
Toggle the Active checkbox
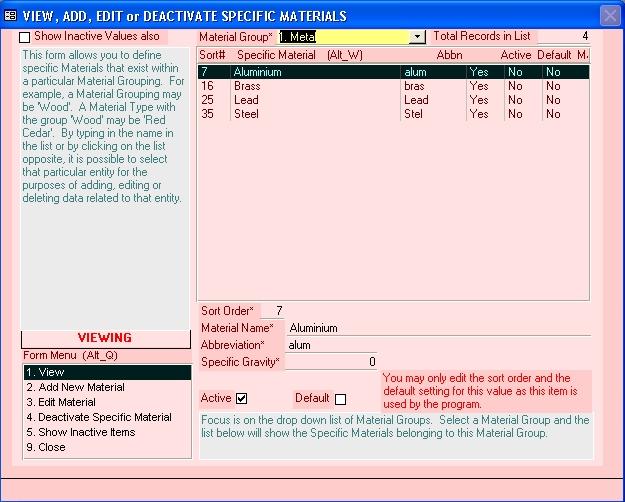click(x=241, y=398)
